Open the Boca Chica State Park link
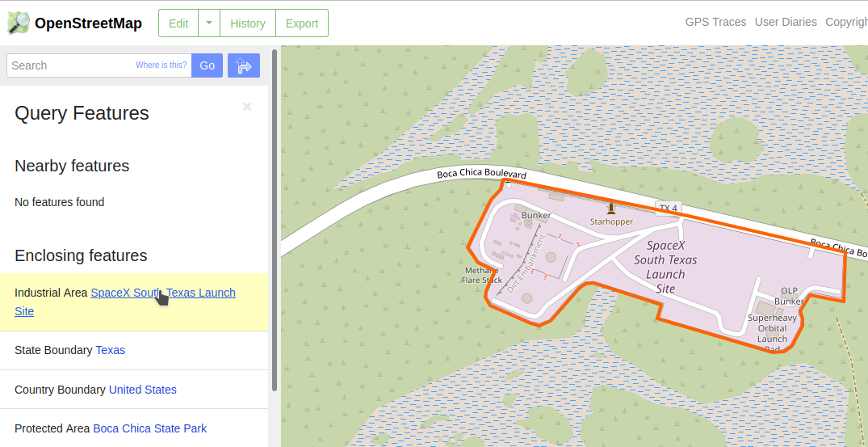 pos(150,428)
